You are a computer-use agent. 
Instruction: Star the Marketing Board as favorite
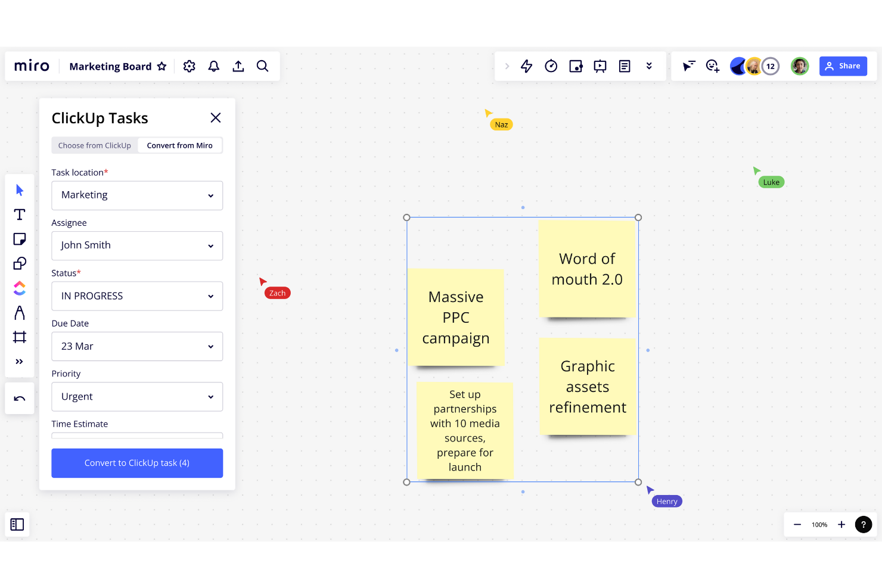pyautogui.click(x=162, y=66)
